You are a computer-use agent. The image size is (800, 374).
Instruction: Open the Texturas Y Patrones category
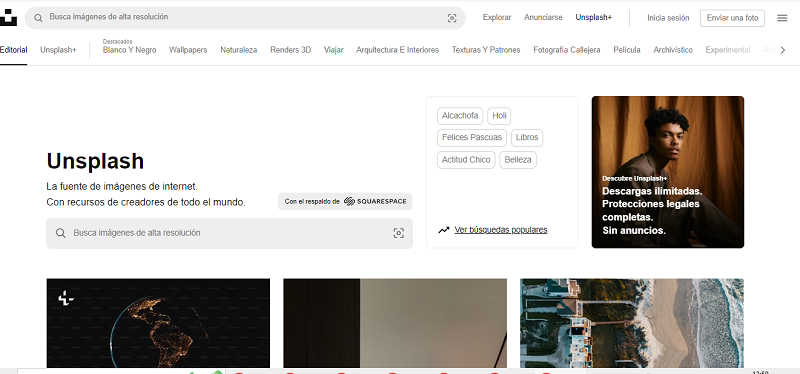pos(486,50)
